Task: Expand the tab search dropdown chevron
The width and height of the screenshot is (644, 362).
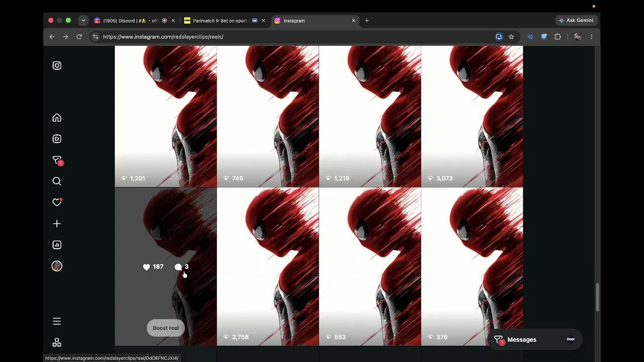Action: pyautogui.click(x=83, y=21)
